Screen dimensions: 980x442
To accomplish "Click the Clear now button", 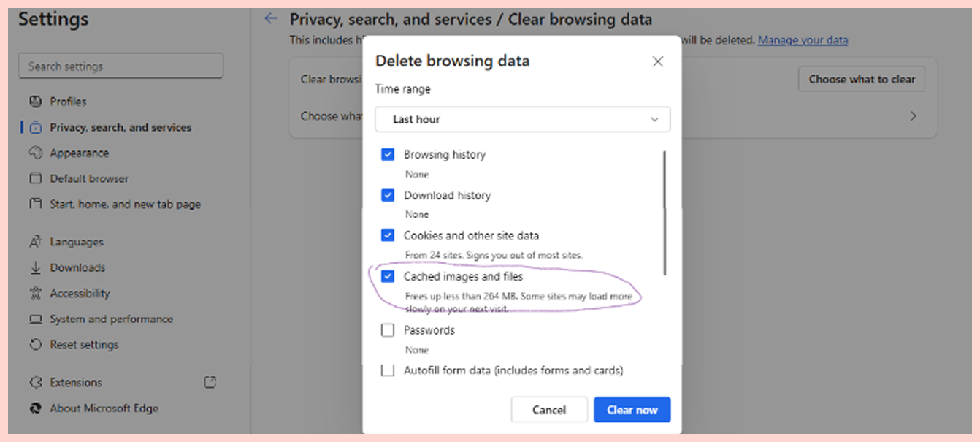I will 632,410.
